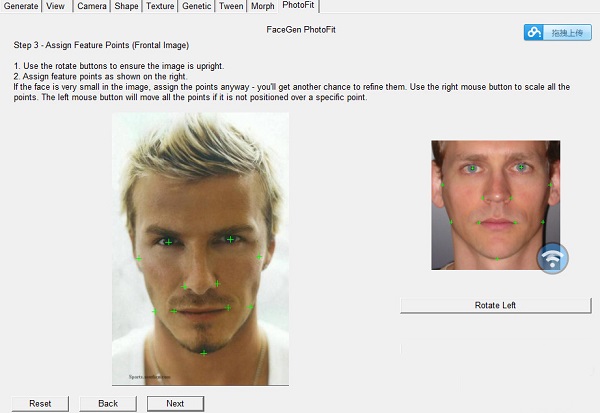Pick the left mouth corner marker

tap(173, 311)
